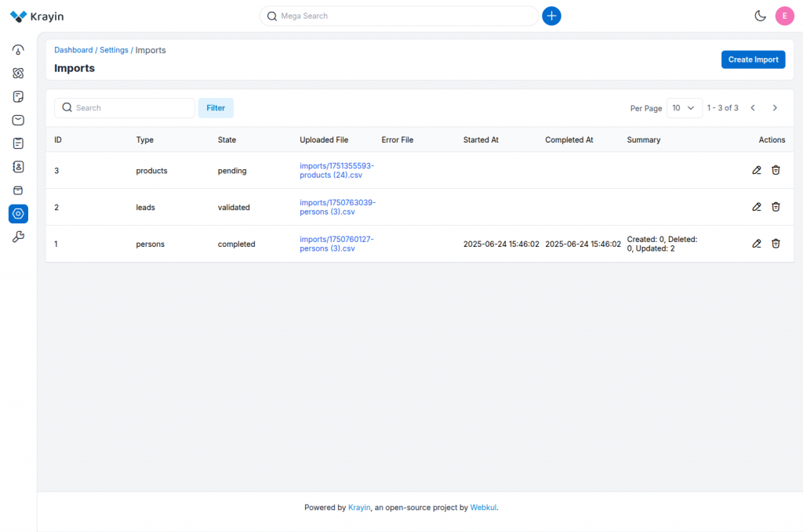
Task: Open the imports/1750760127-persons (3).csv link
Action: (x=336, y=244)
